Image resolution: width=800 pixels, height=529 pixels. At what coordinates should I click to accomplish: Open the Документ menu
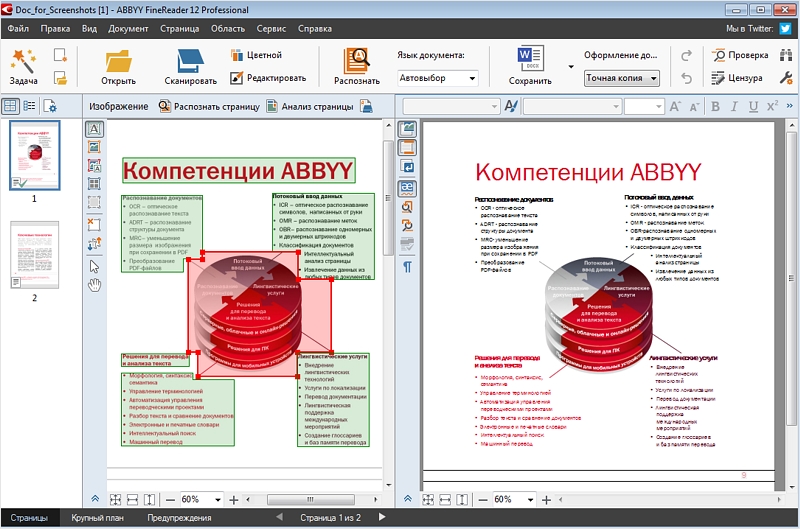pos(128,29)
